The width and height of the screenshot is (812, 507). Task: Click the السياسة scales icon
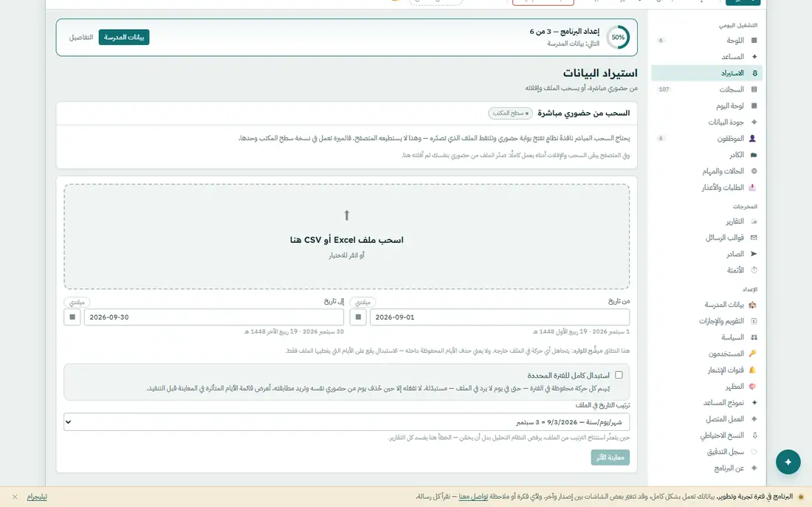tap(754, 337)
